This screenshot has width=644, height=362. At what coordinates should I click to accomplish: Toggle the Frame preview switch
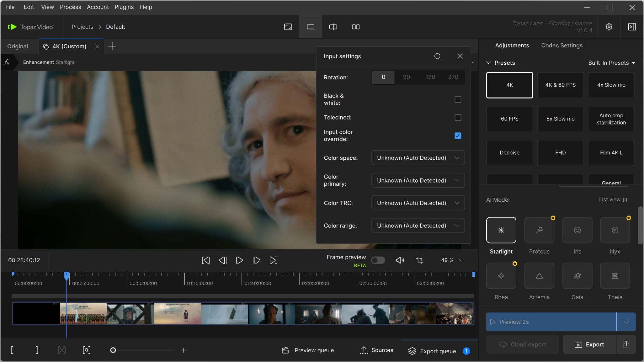click(378, 260)
